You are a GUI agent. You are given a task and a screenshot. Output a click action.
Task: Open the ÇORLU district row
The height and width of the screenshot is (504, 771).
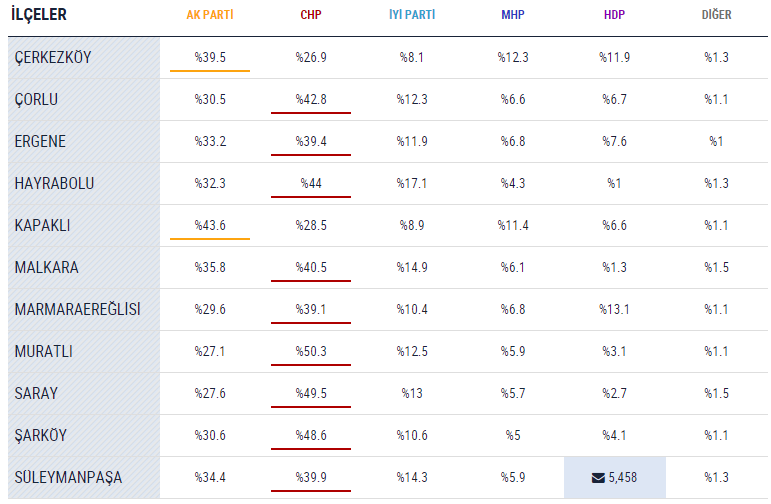(39, 100)
